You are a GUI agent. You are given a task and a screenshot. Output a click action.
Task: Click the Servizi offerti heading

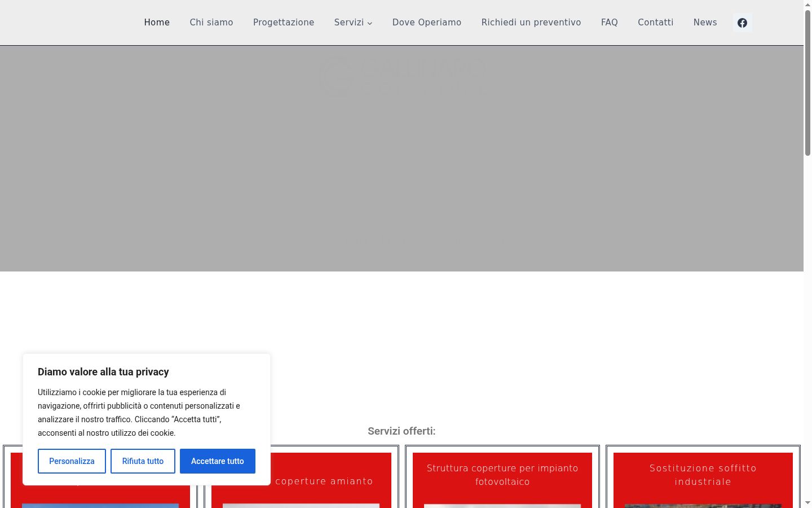pos(401,431)
